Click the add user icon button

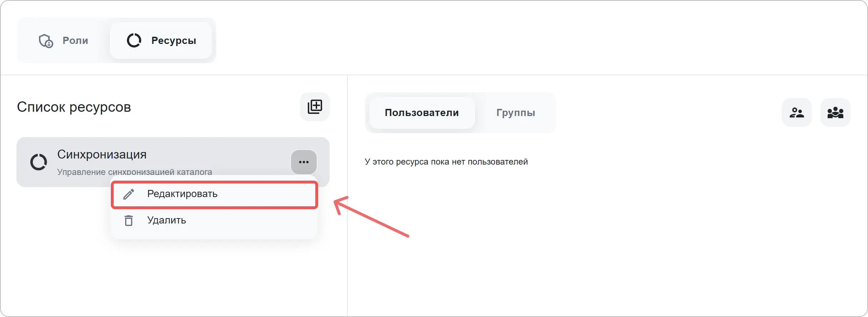coord(797,112)
